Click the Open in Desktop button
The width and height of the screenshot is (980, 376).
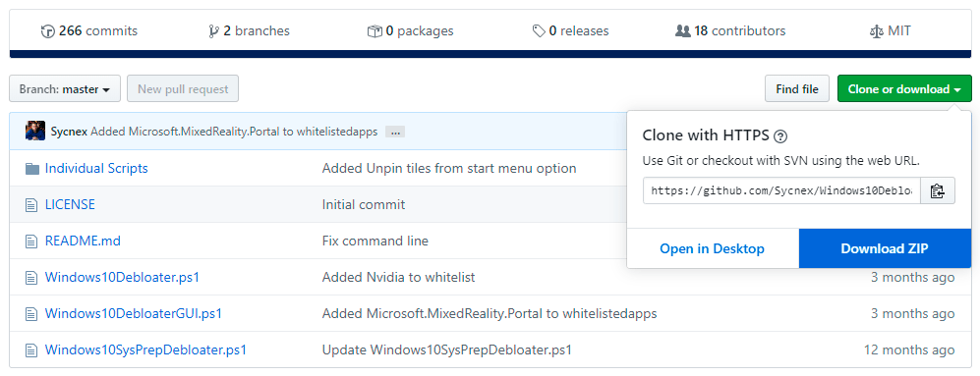(713, 248)
